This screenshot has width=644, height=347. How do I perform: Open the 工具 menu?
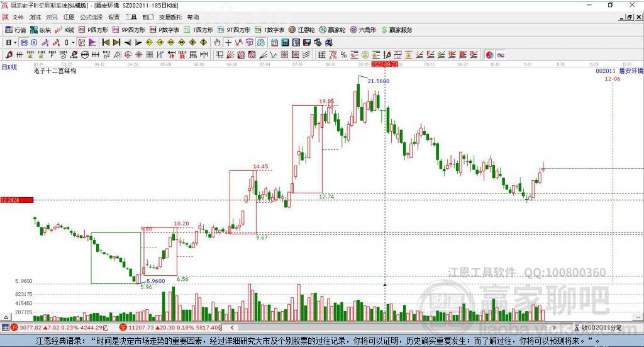tap(131, 17)
